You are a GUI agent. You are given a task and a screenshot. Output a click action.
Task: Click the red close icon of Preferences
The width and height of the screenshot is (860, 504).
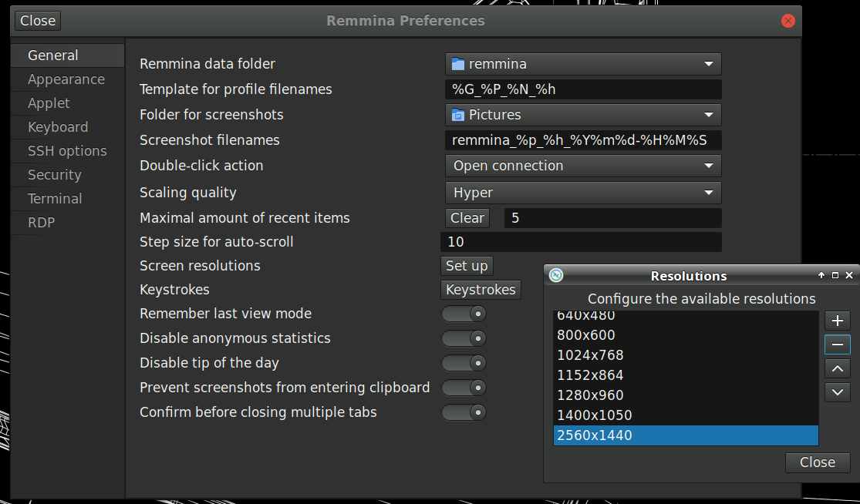[x=788, y=21]
